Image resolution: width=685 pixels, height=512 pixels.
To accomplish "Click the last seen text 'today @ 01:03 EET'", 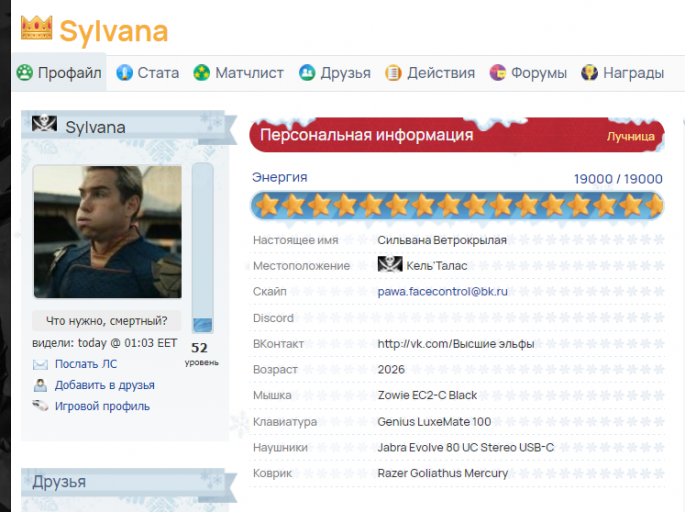I will click(x=128, y=343).
